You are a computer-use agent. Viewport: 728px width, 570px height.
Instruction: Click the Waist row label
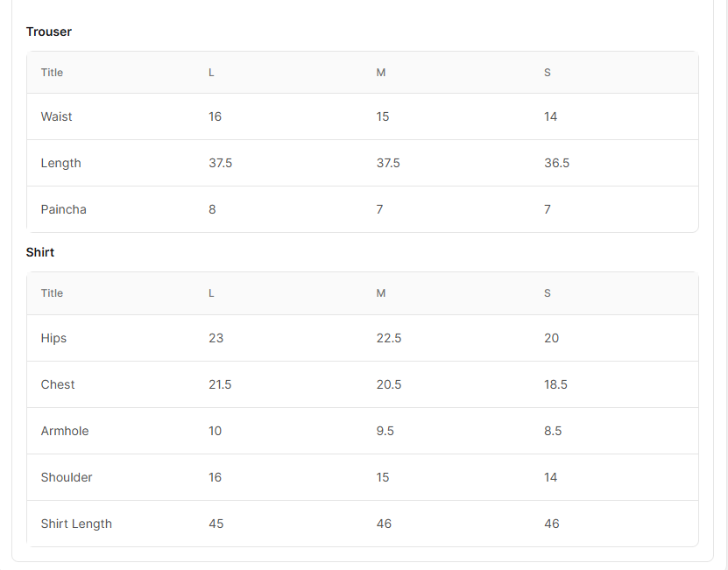click(56, 116)
